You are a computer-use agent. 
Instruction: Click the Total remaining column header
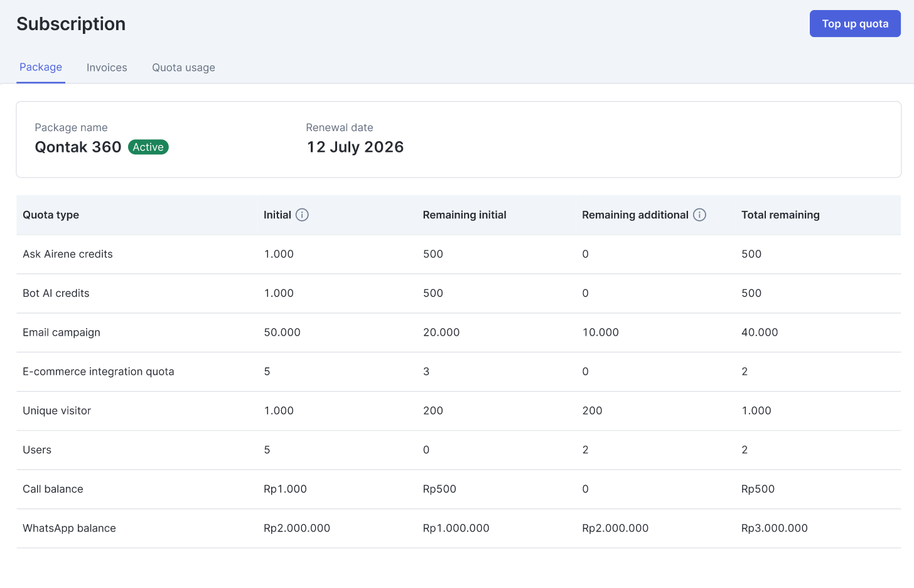(780, 215)
